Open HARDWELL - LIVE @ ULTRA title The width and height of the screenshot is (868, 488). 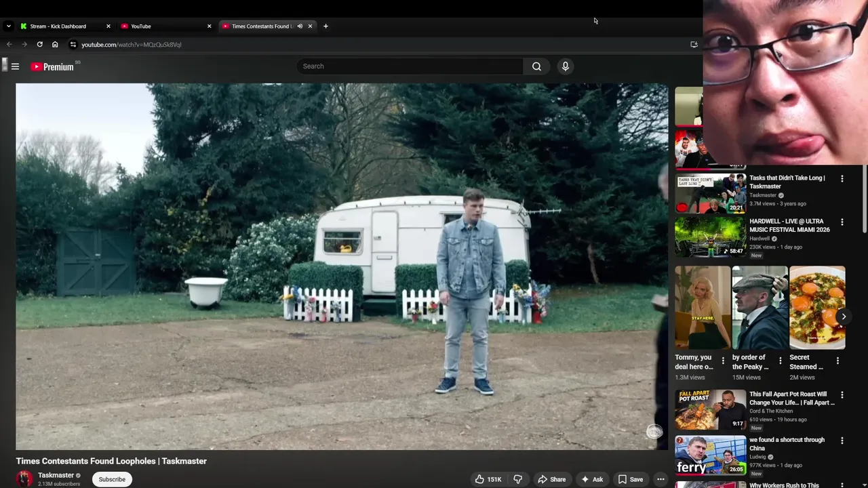(789, 225)
